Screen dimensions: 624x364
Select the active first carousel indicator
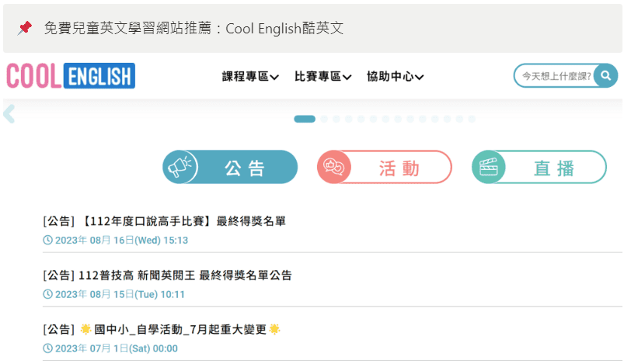(x=305, y=119)
